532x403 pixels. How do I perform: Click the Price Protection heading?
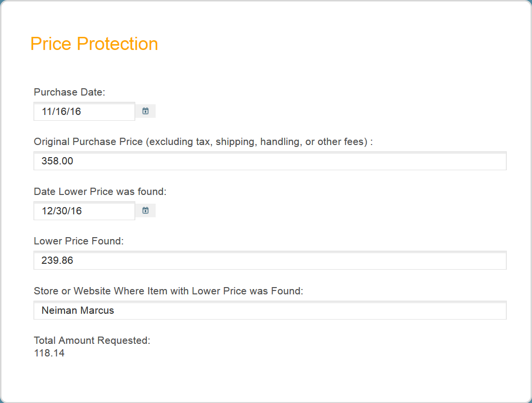pos(94,44)
